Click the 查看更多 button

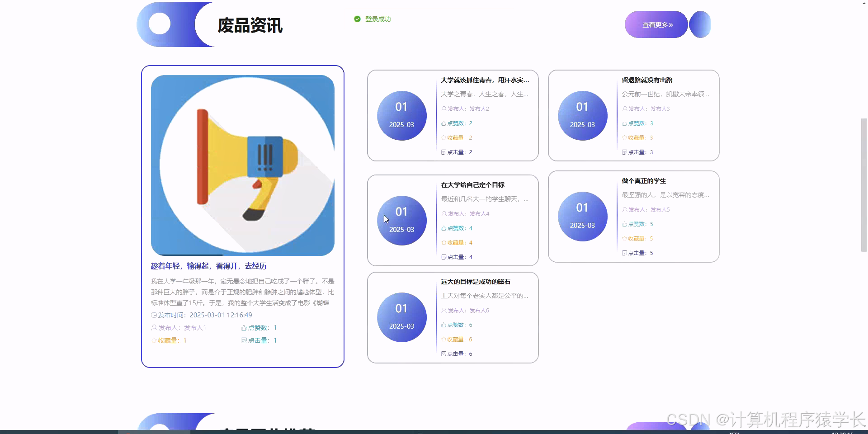tap(656, 24)
